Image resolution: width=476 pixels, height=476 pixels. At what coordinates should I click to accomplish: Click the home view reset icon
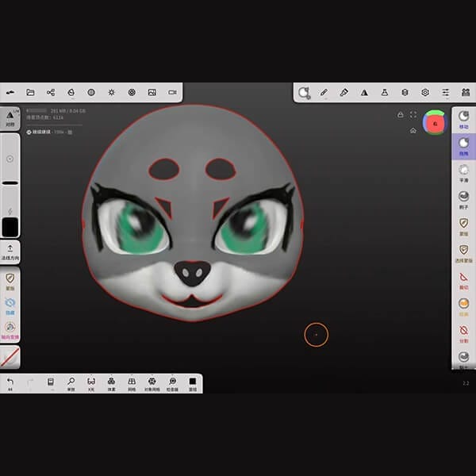click(413, 131)
